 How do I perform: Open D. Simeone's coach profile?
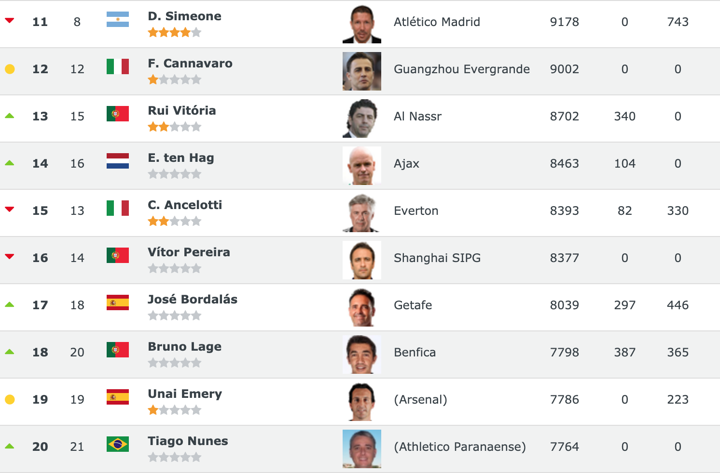[x=184, y=16]
